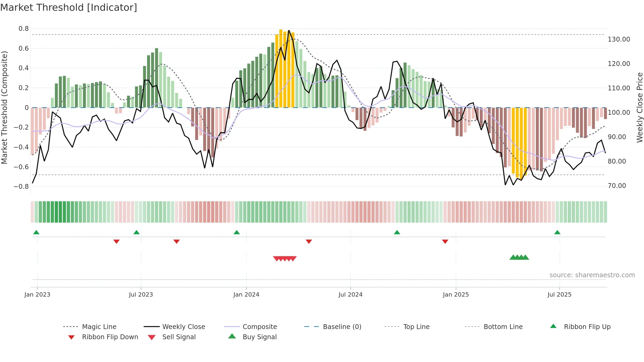Click the sell signal cluster in early 2024
This screenshot has width=644, height=362.
point(285,259)
